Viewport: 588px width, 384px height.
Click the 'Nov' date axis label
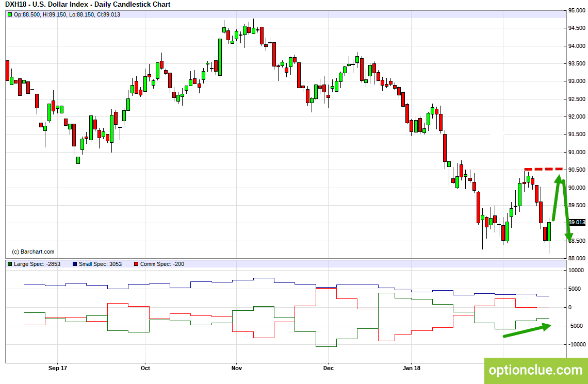[x=237, y=368]
